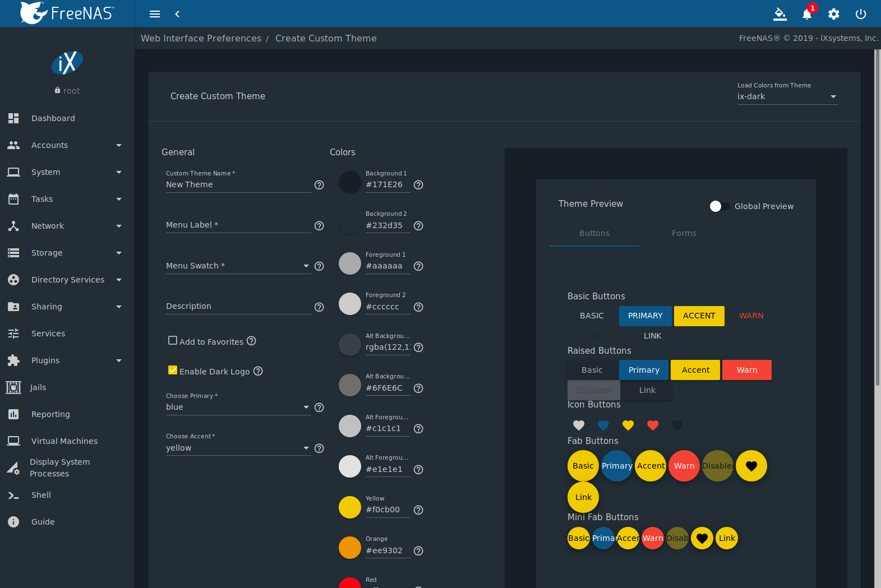This screenshot has width=881, height=588.
Task: Click the Menu Label input field
Action: click(x=238, y=225)
